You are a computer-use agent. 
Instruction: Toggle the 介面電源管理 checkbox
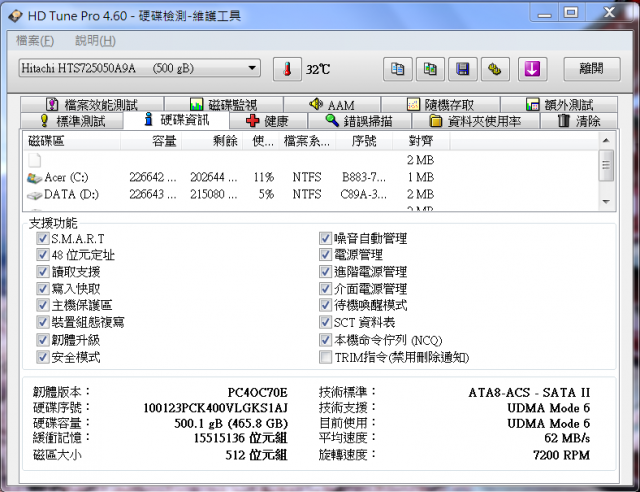(x=325, y=289)
